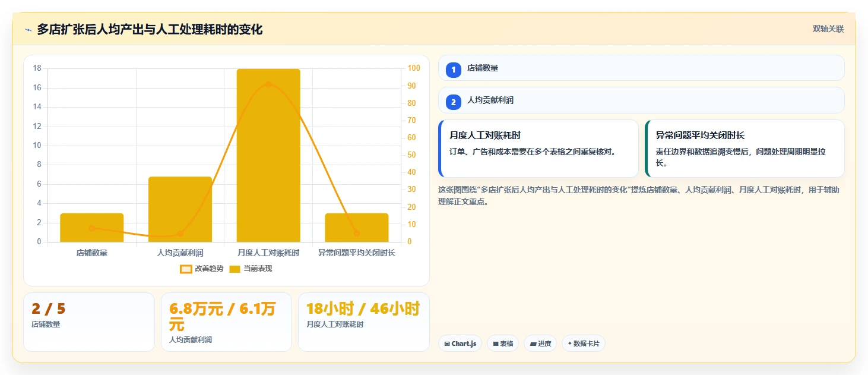Click the chart summary paragraph starting 这张图围绕
Image resolution: width=868 pixels, height=375 pixels.
(639, 196)
